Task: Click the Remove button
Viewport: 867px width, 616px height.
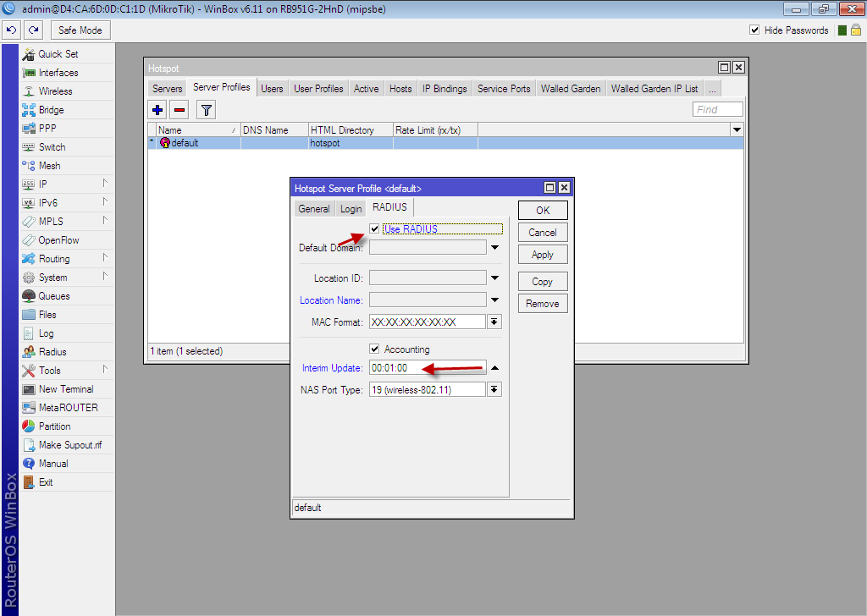Action: coord(543,304)
